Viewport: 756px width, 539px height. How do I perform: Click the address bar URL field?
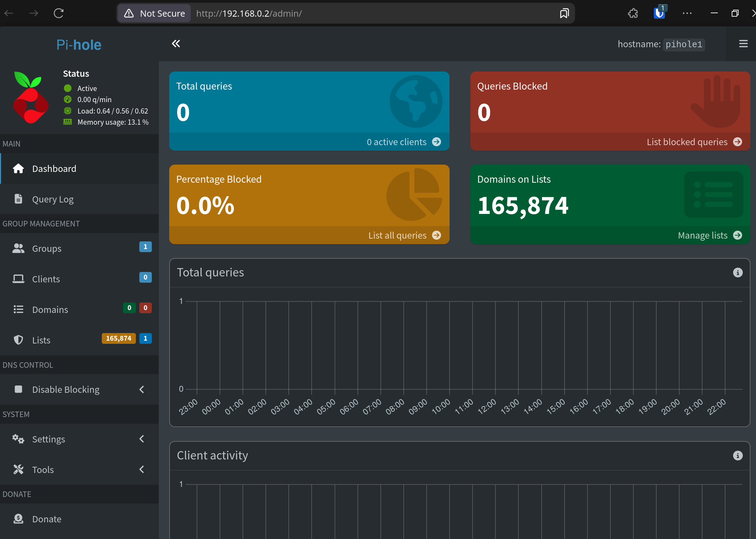(347, 14)
